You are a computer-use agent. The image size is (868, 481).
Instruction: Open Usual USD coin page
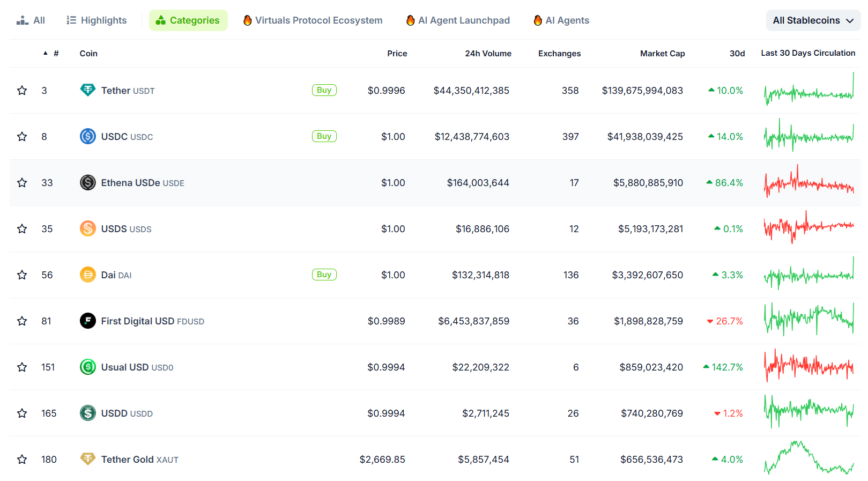click(x=137, y=367)
